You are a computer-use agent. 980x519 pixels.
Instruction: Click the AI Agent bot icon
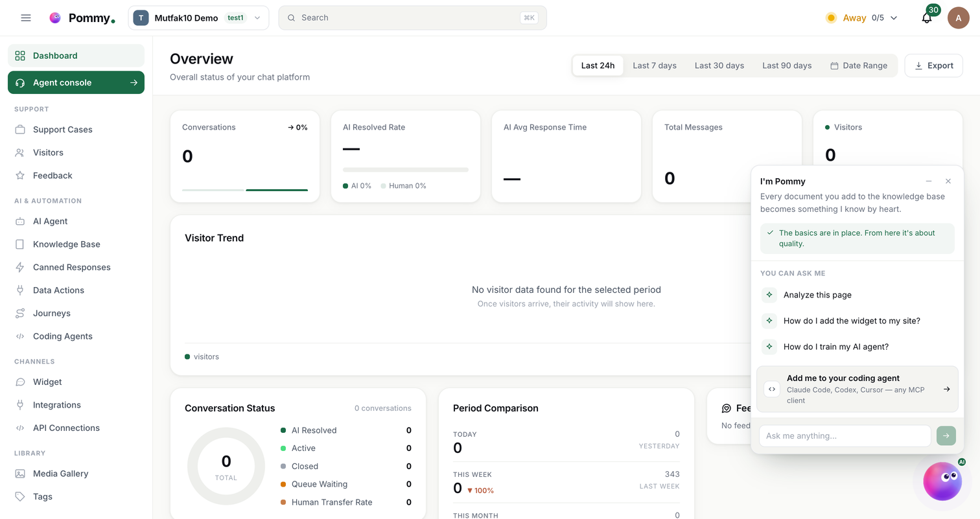20,222
